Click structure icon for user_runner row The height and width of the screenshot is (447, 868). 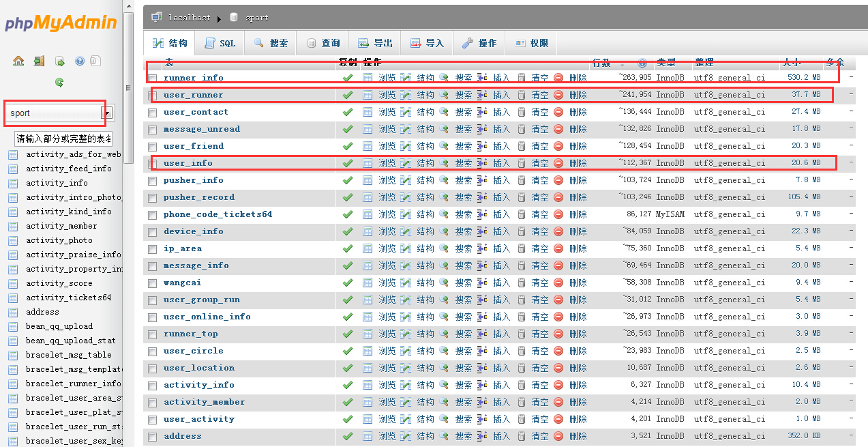pos(406,95)
